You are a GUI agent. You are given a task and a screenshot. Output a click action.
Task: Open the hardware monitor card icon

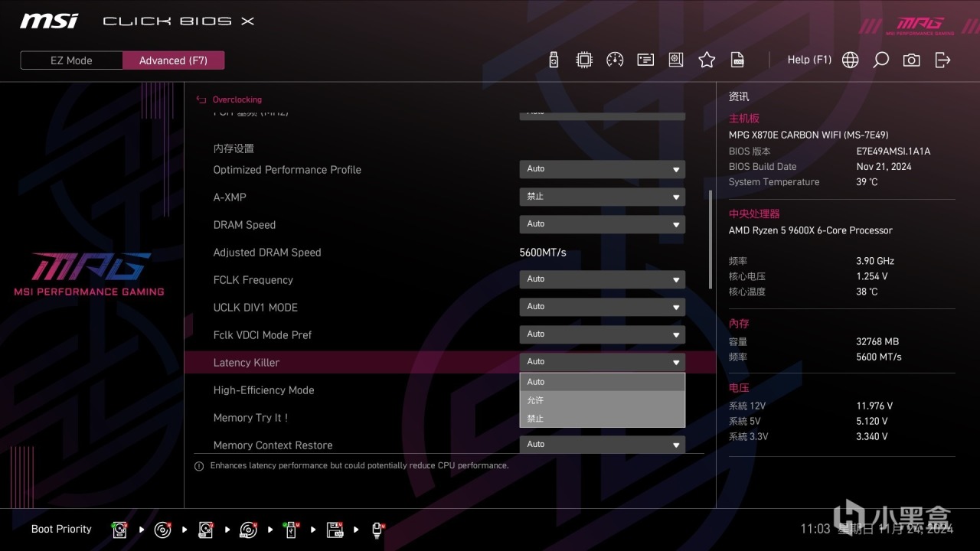[645, 60]
